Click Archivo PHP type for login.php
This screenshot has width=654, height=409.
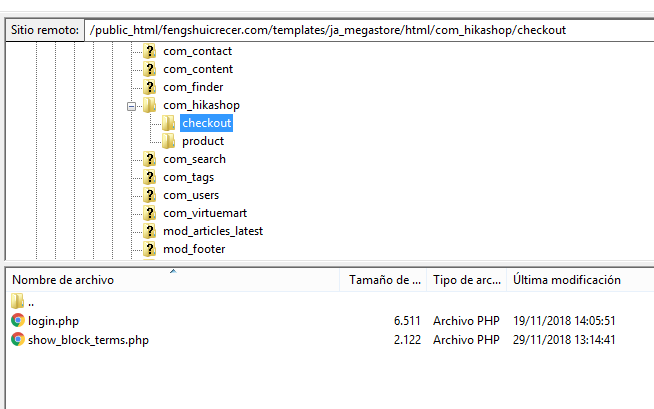click(466, 321)
